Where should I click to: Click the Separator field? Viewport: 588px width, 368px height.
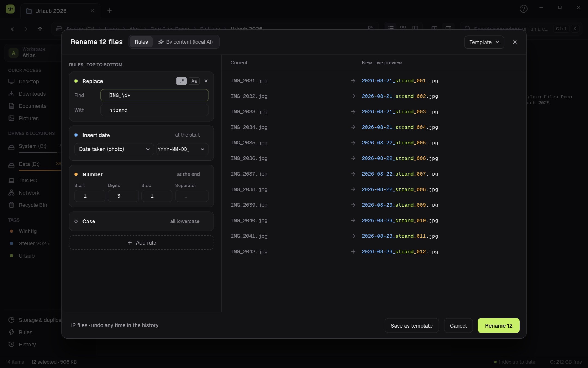tap(192, 196)
